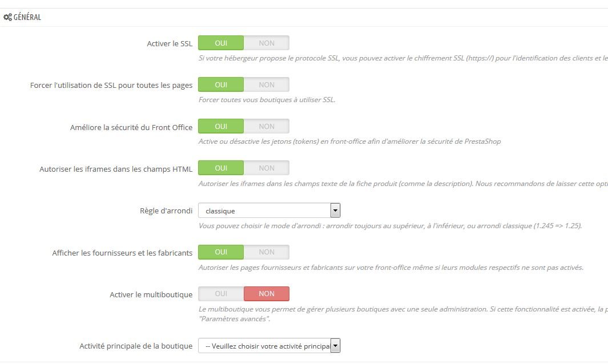Viewport: 608px width, 364px height.
Task: Choose OUI for Forcer l'utilisation de SSL
Action: (x=221, y=84)
